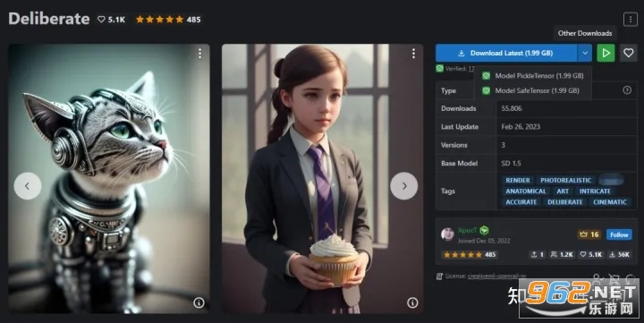Screen dimensions: 644x323
Task: Click the Deliberate model title
Action: 49,19
